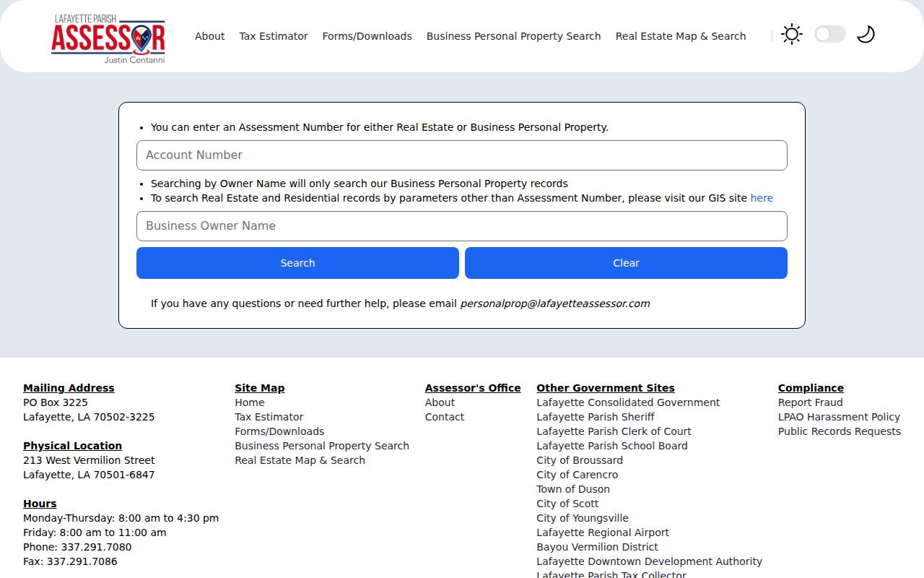Click the moon dark-mode icon
This screenshot has height=578, width=924.
pos(866,35)
